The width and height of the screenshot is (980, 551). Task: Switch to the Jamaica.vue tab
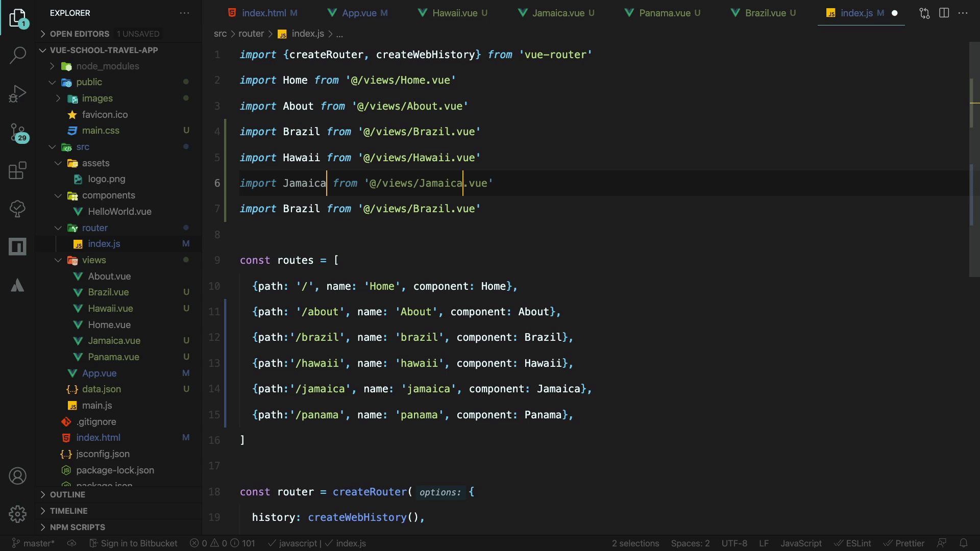click(x=557, y=13)
